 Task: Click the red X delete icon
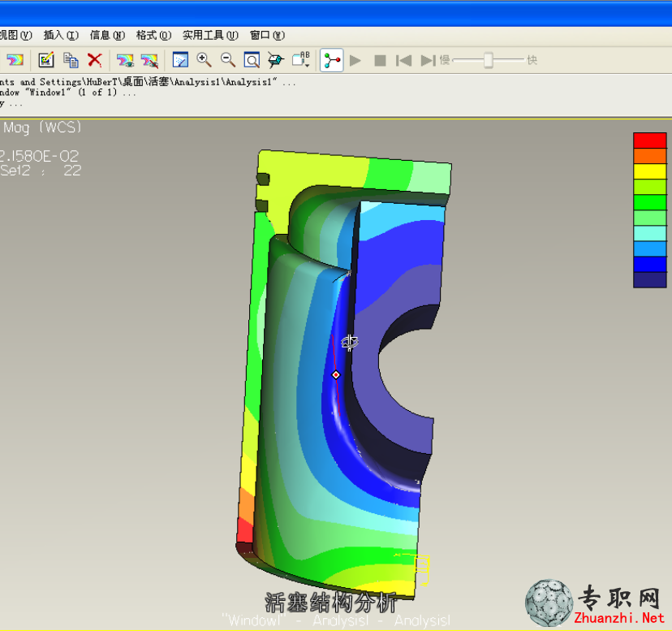[95, 60]
